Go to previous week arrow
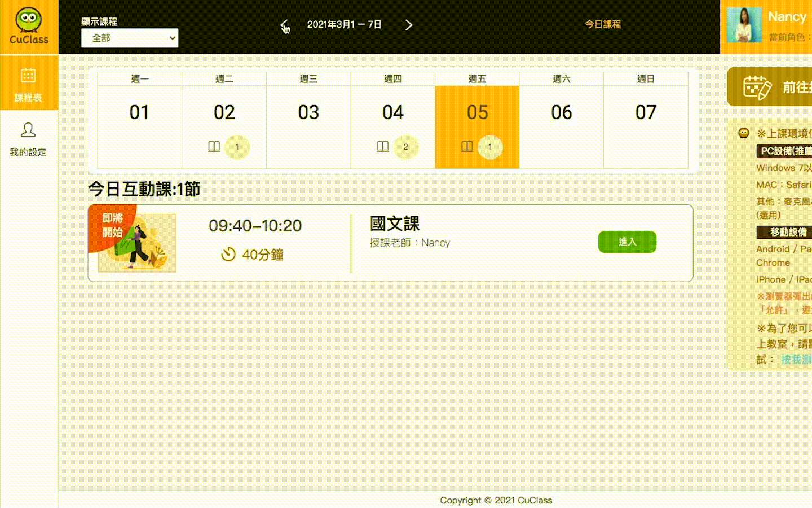Viewport: 812px width, 508px height. click(285, 25)
